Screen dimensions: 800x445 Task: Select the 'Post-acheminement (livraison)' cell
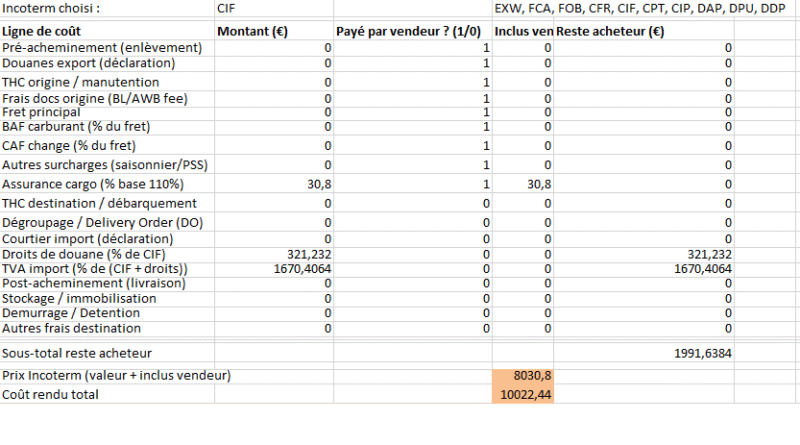click(107, 284)
